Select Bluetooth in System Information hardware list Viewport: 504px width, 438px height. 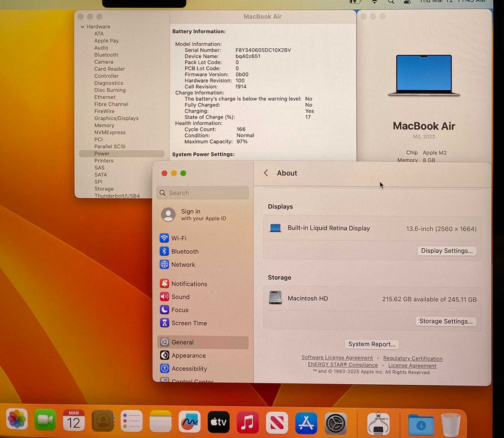(x=106, y=54)
